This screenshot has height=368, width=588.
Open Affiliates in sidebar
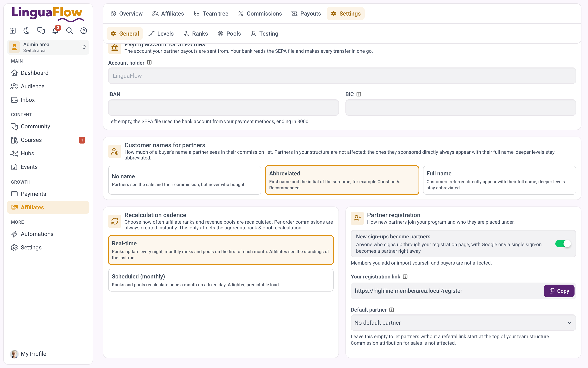click(x=48, y=207)
